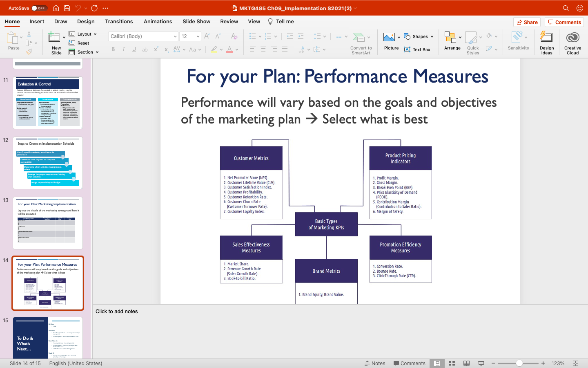Adjust the zoom slider handle
The height and width of the screenshot is (368, 588).
tap(519, 363)
